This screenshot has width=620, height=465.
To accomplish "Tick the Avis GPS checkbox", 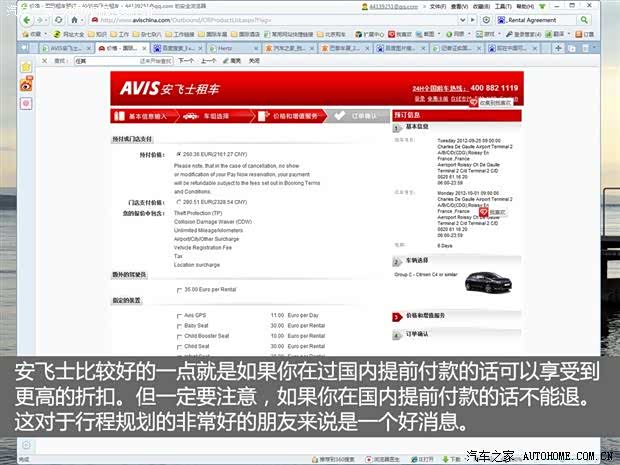I will 178,315.
